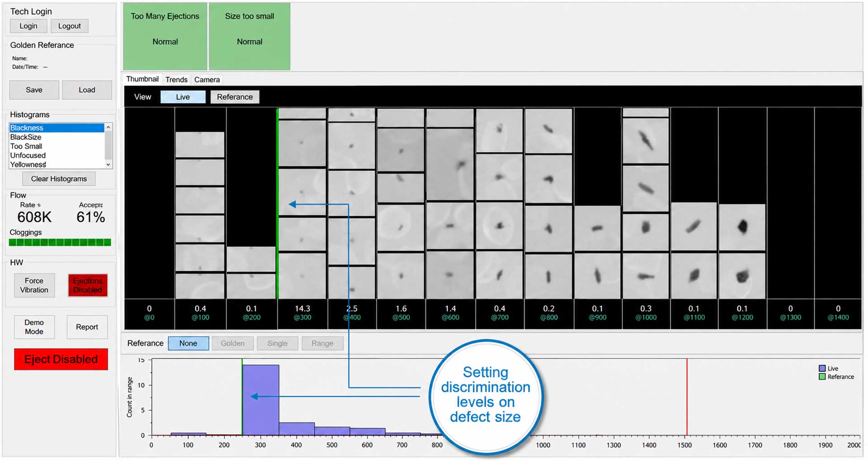Click the 1.4 @600 bin label

coord(450,313)
